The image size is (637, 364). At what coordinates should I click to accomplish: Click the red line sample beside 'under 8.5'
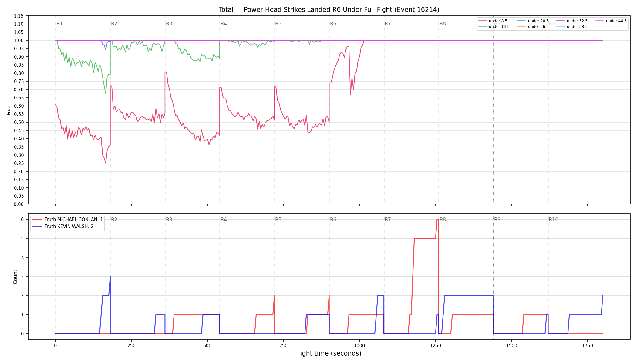click(483, 21)
